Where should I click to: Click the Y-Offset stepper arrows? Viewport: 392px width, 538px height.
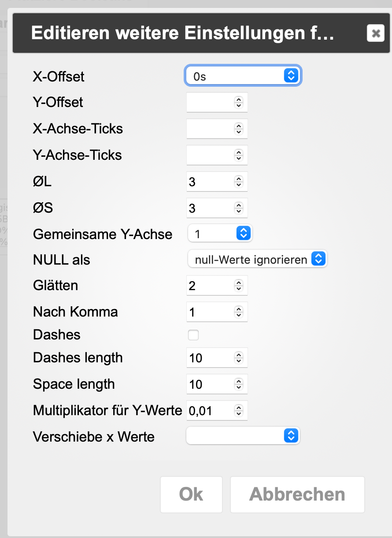[239, 103]
